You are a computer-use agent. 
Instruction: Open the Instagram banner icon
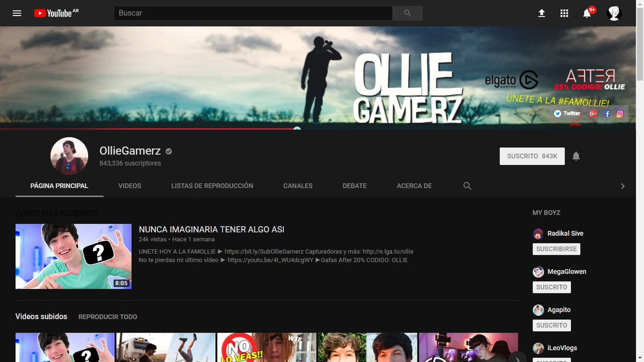[620, 114]
